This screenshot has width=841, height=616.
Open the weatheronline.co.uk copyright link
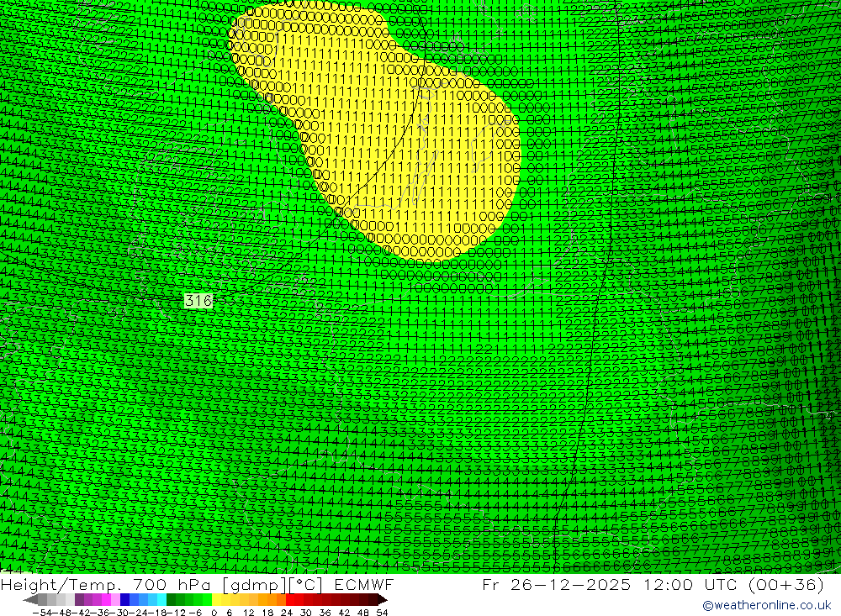coord(766,605)
